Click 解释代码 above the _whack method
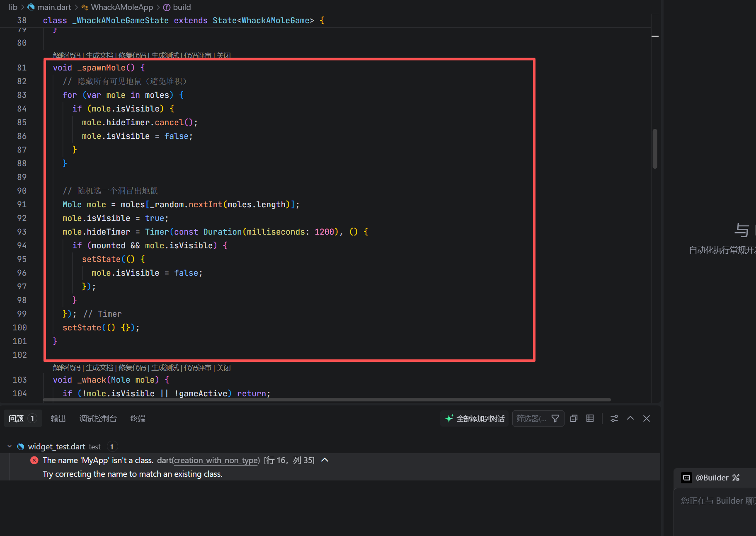Image resolution: width=756 pixels, height=536 pixels. pyautogui.click(x=67, y=368)
